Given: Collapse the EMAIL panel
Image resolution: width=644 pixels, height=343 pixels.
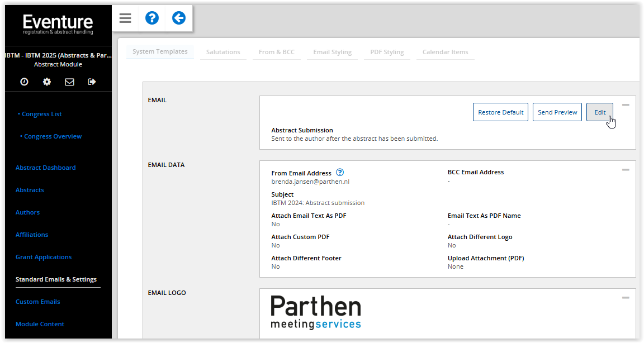Looking at the screenshot, I should [626, 105].
